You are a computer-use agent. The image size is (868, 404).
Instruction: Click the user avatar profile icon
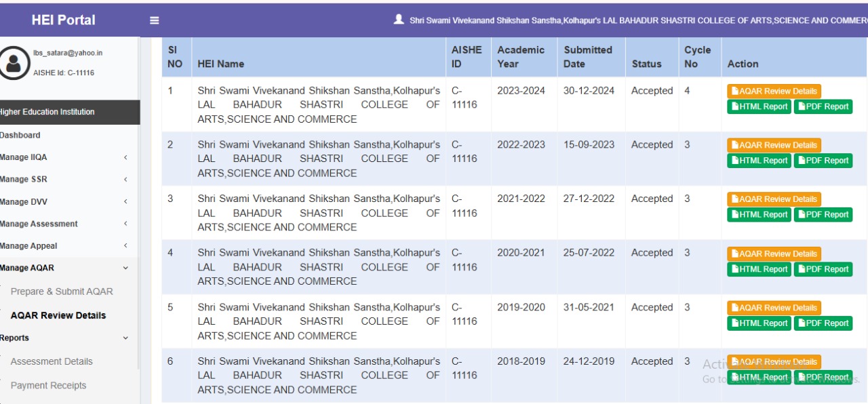13,63
